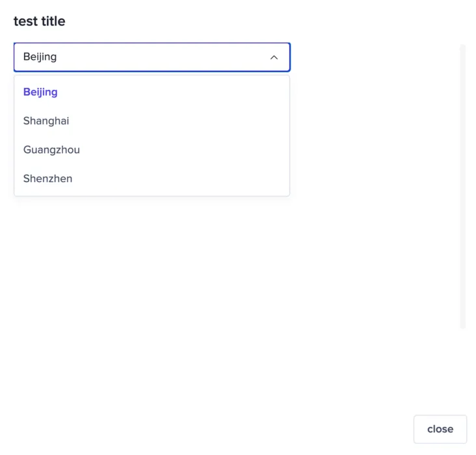Click the vertical scrollbar track on the right
Screen dimensions: 476x455
(462, 186)
